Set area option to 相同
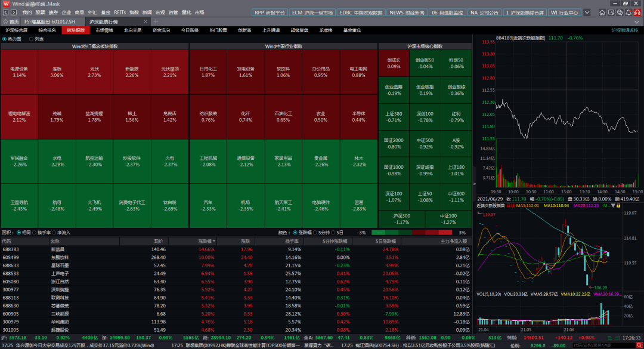Screen dimensions: 644x349 coord(19,233)
